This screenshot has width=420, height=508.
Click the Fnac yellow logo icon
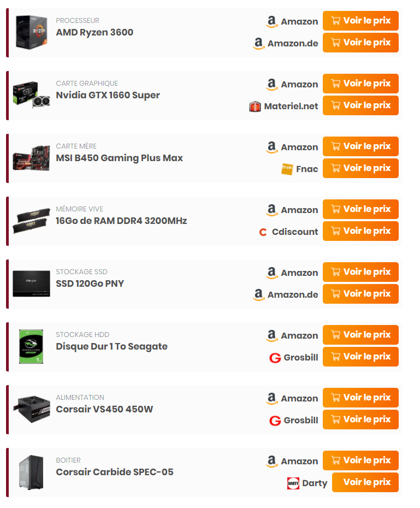[x=287, y=169]
